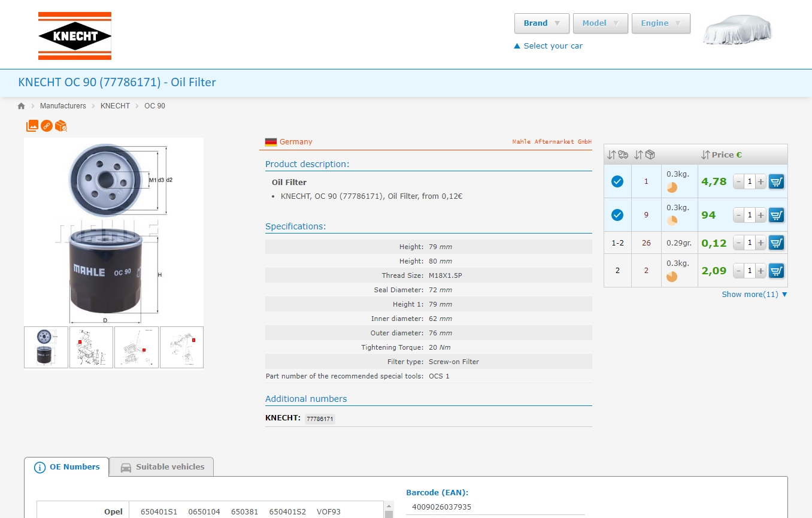Open the Model dropdown
Image resolution: width=812 pixels, height=518 pixels.
tap(601, 23)
